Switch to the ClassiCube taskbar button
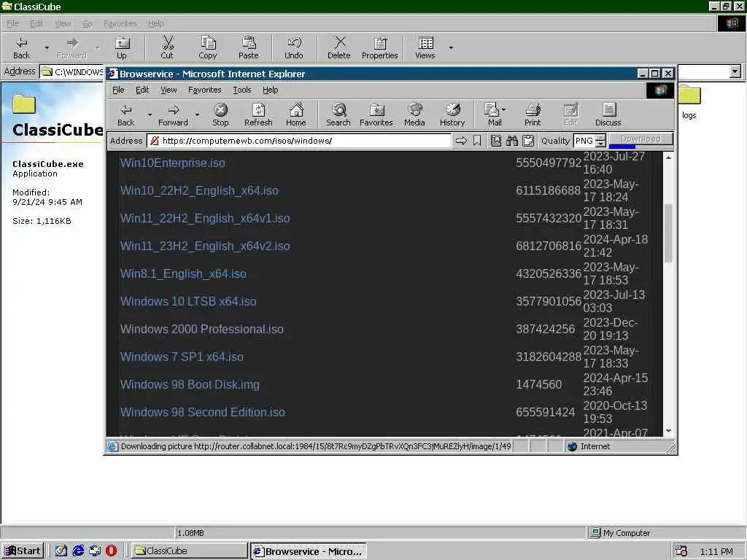The height and width of the screenshot is (560, 747). (x=189, y=551)
